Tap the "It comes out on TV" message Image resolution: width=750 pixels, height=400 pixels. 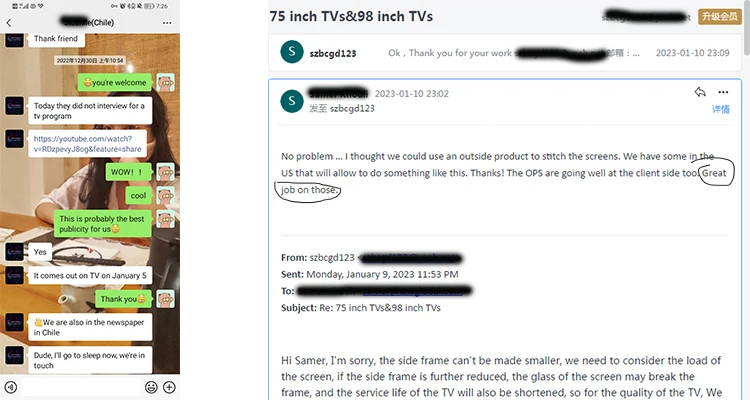(x=90, y=276)
